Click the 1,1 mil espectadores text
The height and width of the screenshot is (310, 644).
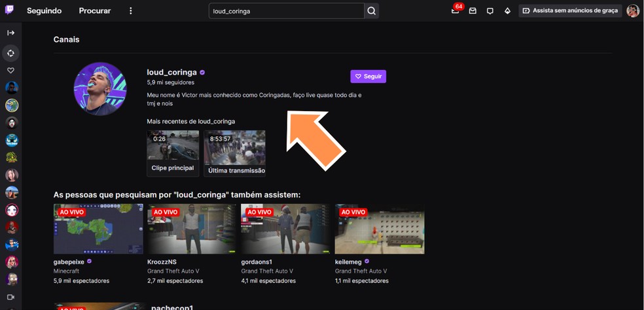(362, 281)
